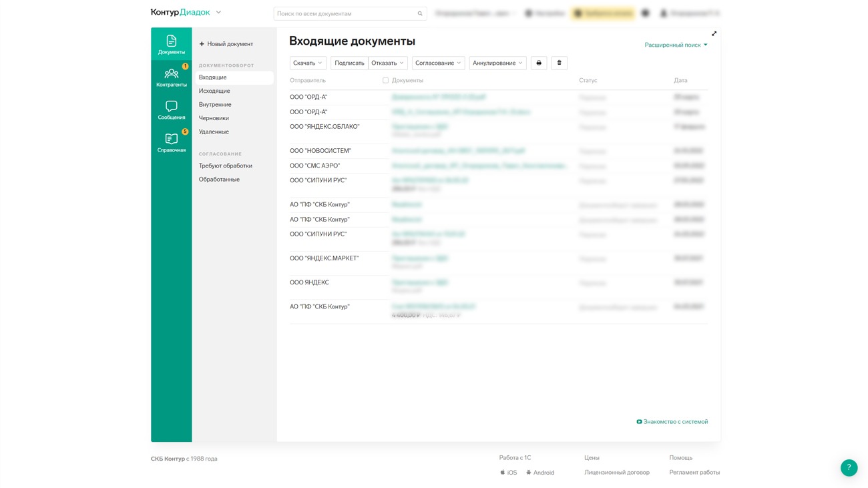868x488 pixels.
Task: Expand the Аннулирование dropdown
Action: pos(497,63)
